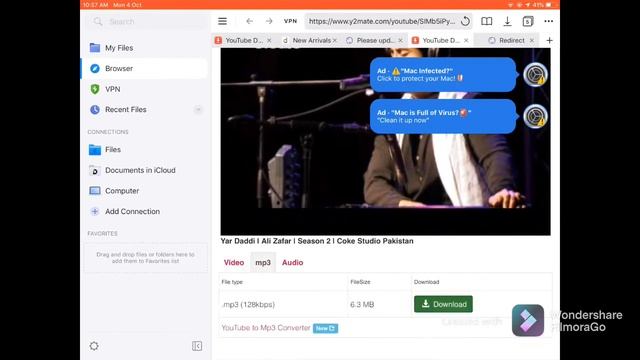The image size is (640, 360).
Task: Close the first YouTube D... tab
Action: click(x=269, y=40)
